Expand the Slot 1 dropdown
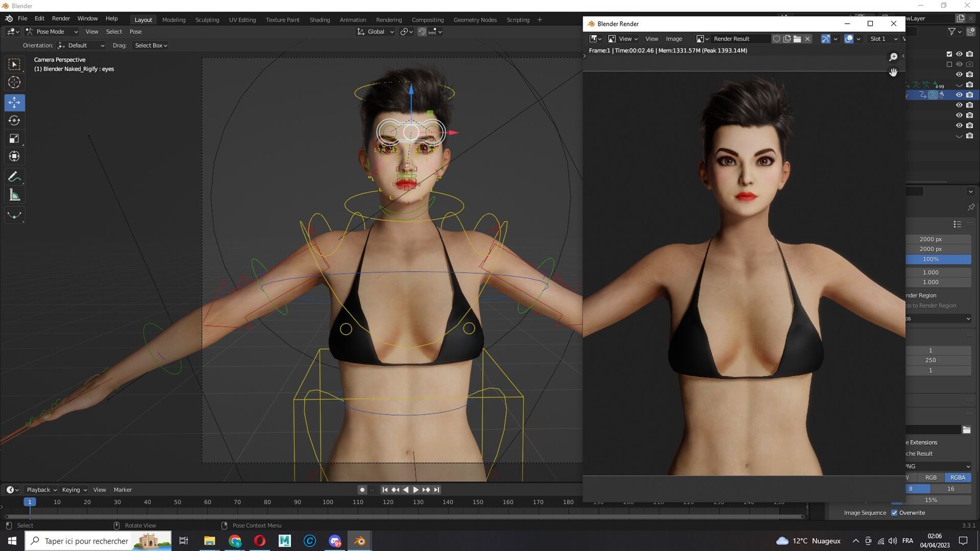The image size is (980, 551). click(883, 39)
